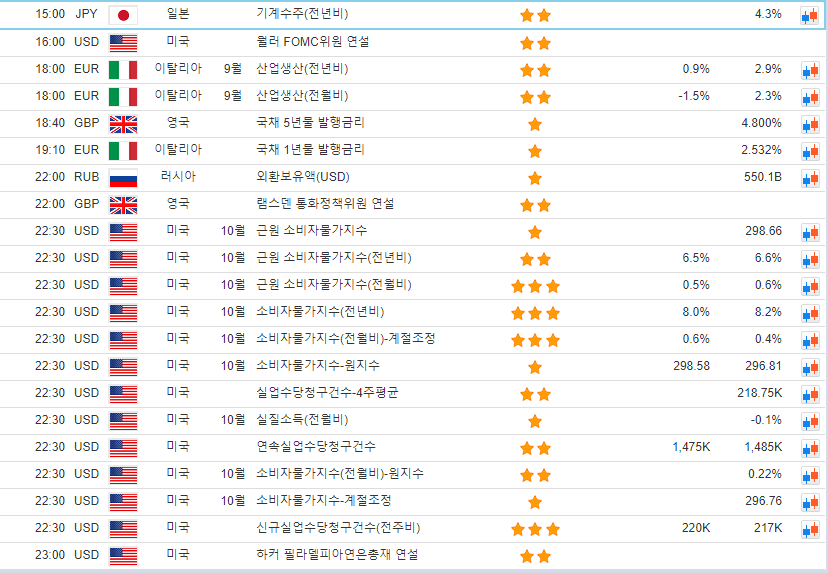This screenshot has height=573, width=828.
Task: Select 소비자물가지수(전월비)-계절조정 event
Action: [x=345, y=339]
